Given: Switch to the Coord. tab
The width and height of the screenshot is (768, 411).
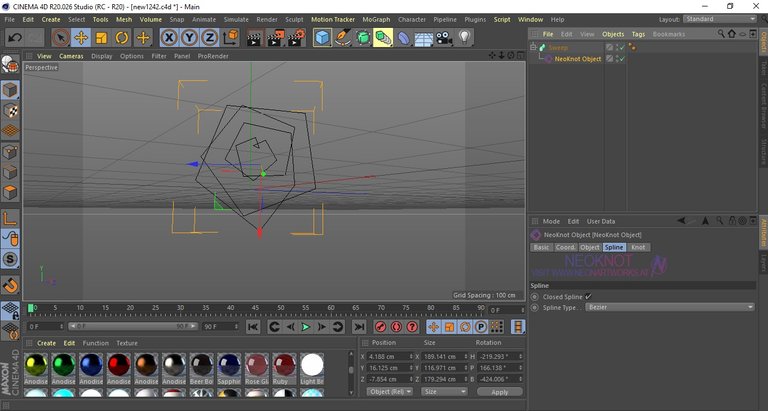Looking at the screenshot, I should (565, 247).
